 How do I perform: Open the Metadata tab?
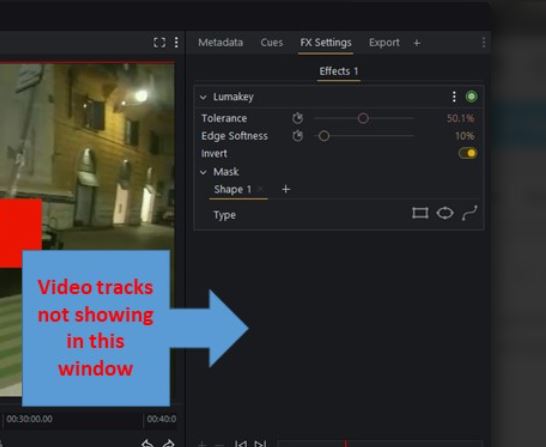[x=220, y=42]
